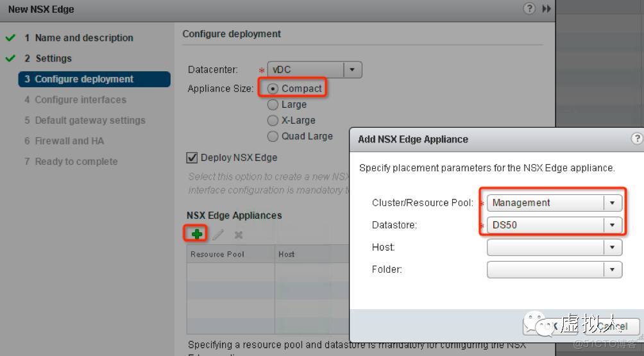Pick the Quad Large appliance size
The width and height of the screenshot is (644, 356).
[273, 136]
